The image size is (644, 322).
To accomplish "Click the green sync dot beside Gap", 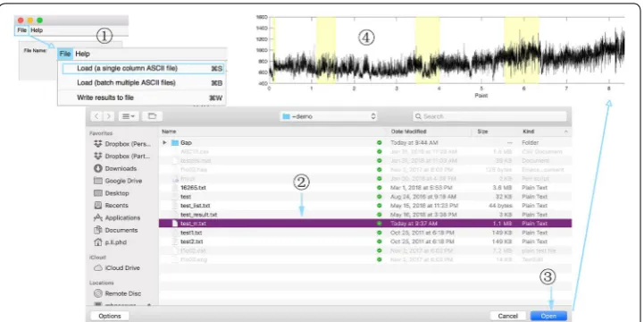I will 379,143.
